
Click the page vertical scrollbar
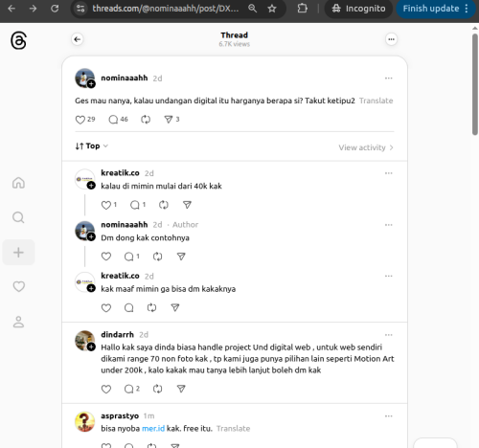point(475,84)
